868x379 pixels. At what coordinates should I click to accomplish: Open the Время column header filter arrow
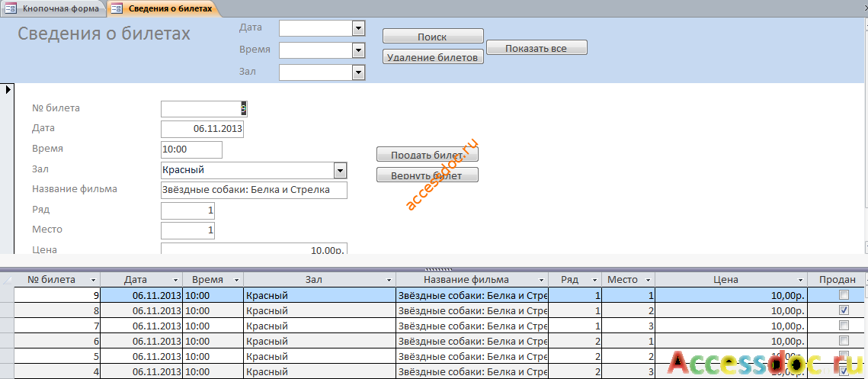(236, 281)
